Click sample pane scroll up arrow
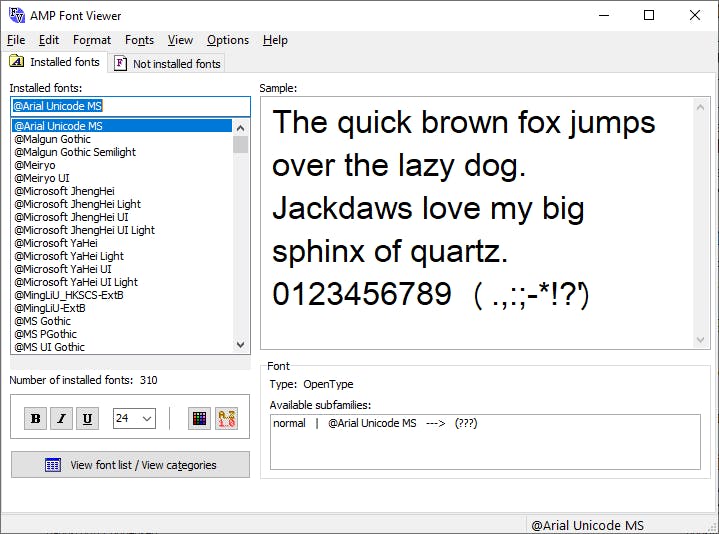The image size is (719, 534). point(700,107)
